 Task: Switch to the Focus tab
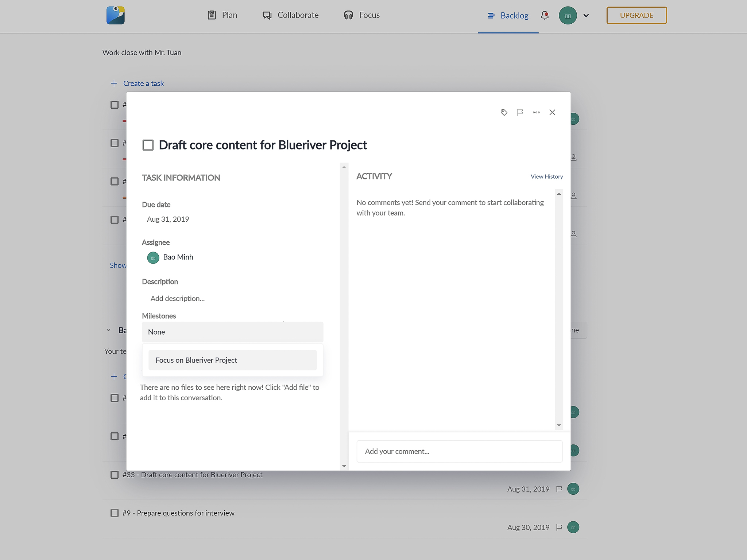click(361, 15)
